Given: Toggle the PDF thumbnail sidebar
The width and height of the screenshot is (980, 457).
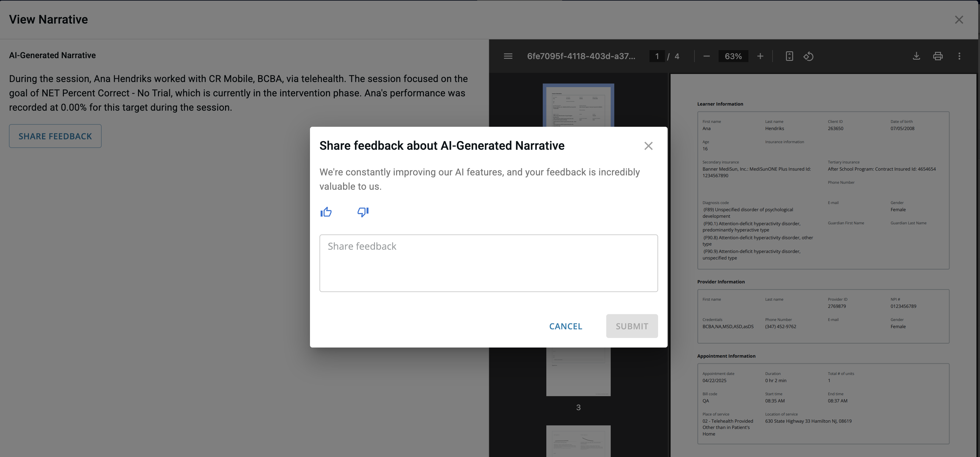Looking at the screenshot, I should click(x=508, y=56).
